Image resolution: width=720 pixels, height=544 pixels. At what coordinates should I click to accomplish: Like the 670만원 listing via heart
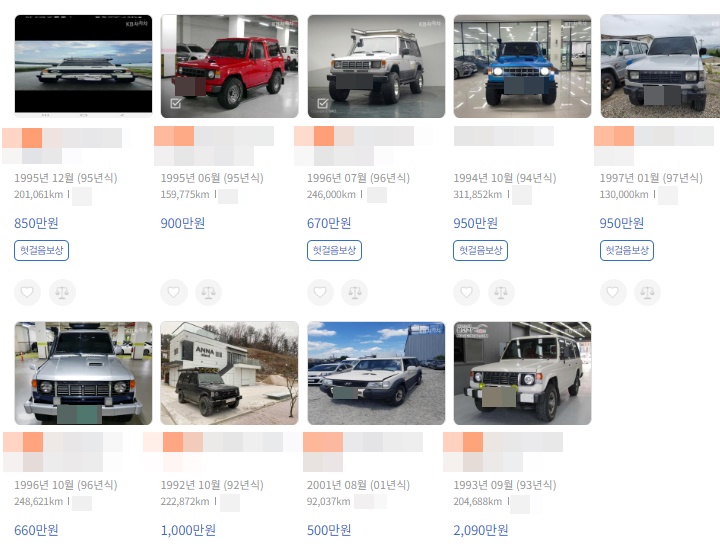point(320,292)
